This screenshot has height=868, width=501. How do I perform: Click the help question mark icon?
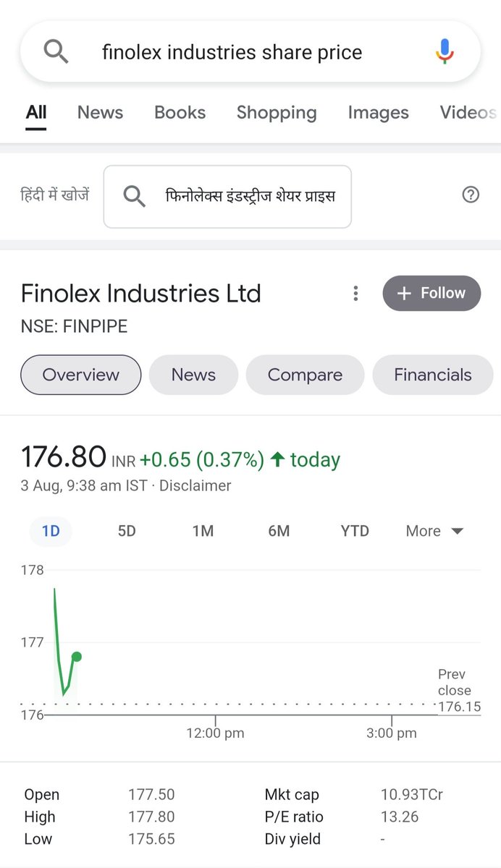[x=471, y=195]
